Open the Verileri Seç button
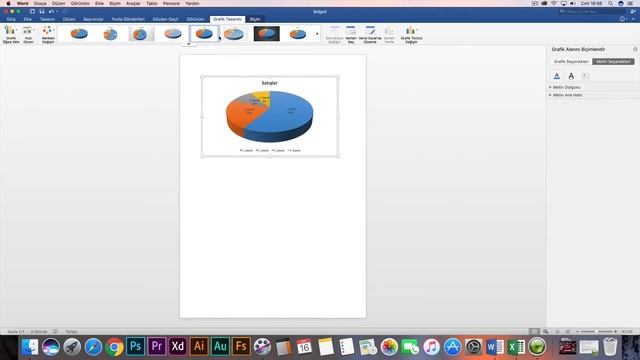 (351, 35)
